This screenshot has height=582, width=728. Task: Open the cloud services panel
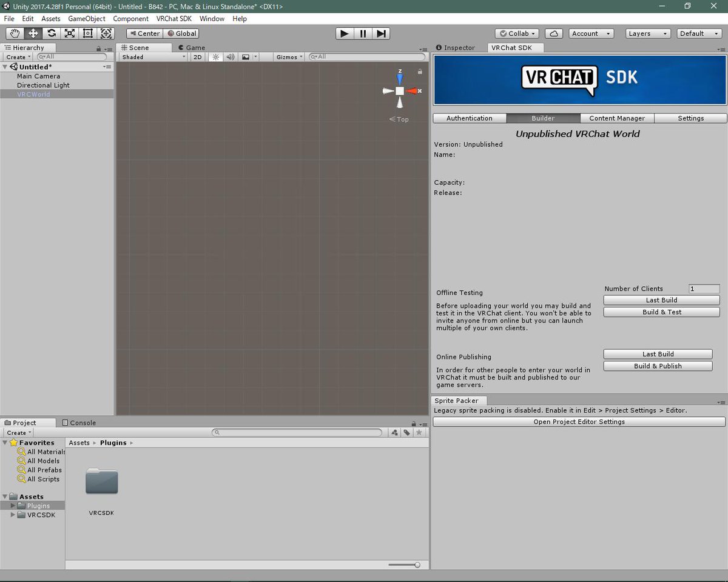point(554,33)
